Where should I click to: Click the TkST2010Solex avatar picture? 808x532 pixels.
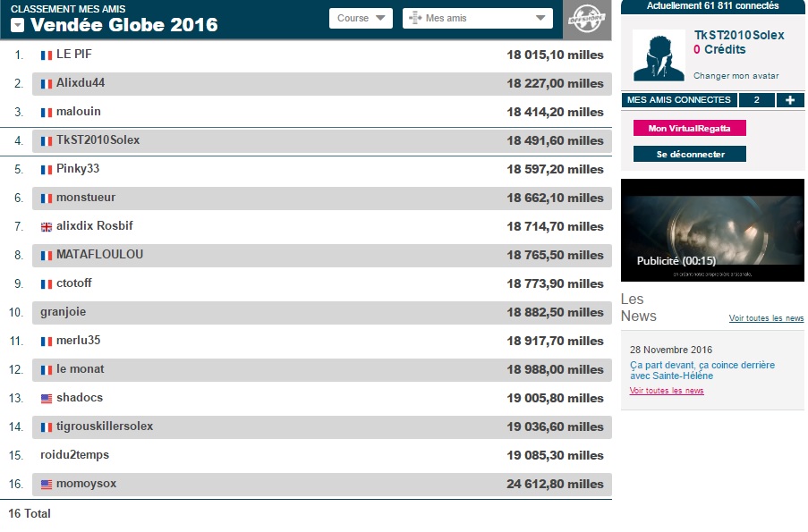(x=659, y=55)
